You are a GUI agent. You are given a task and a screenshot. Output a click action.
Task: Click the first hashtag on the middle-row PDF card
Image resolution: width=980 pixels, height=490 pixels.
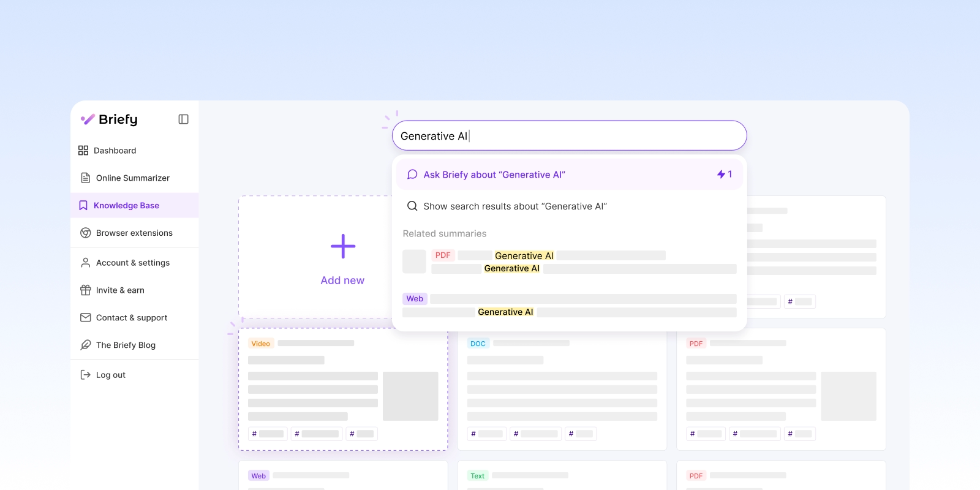(x=706, y=434)
